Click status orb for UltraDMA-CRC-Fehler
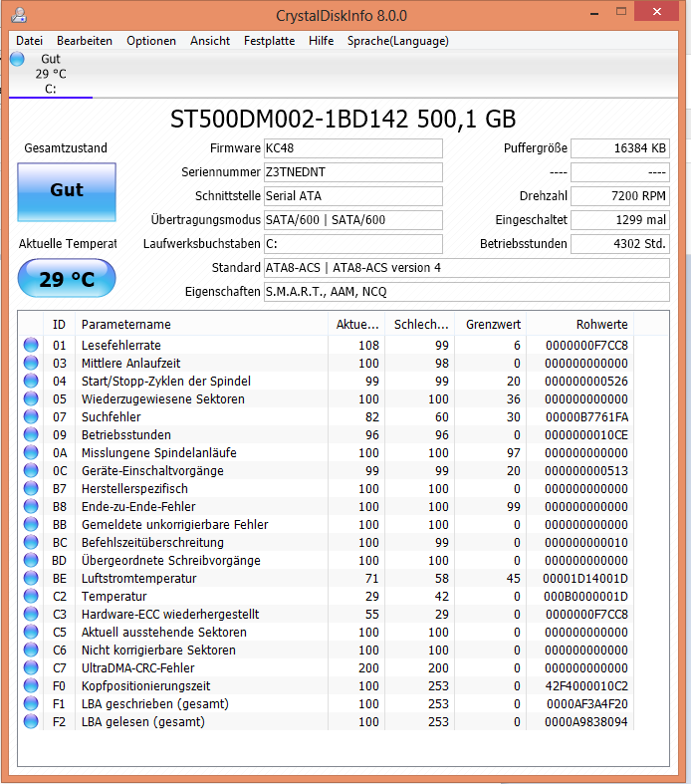Viewport: 691px width, 784px height. (x=31, y=668)
